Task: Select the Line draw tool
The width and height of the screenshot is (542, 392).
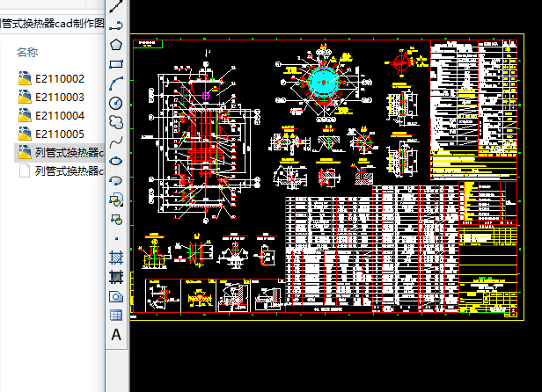Action: pos(116,6)
